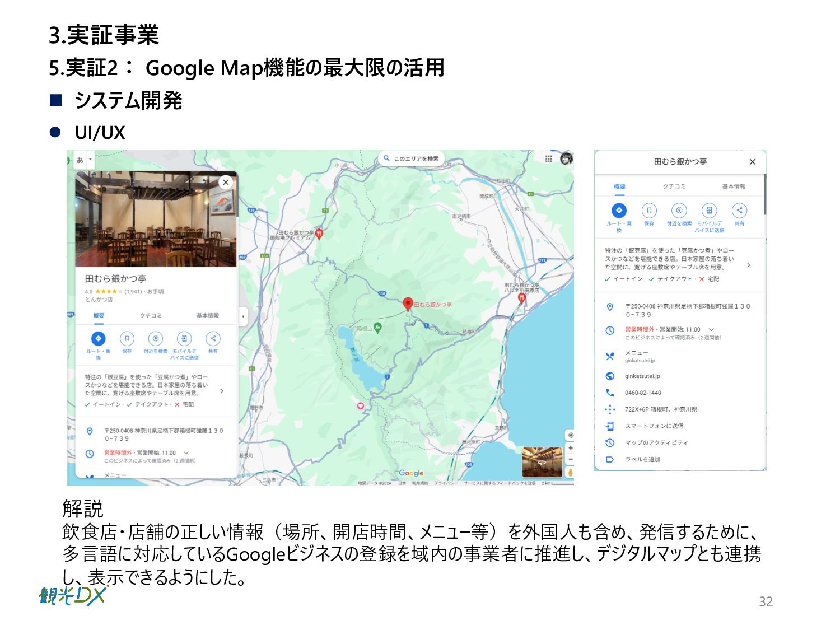Click モバイルデバイスに送信 icon in map side panel
The width and height of the screenshot is (840, 630).
point(184,338)
